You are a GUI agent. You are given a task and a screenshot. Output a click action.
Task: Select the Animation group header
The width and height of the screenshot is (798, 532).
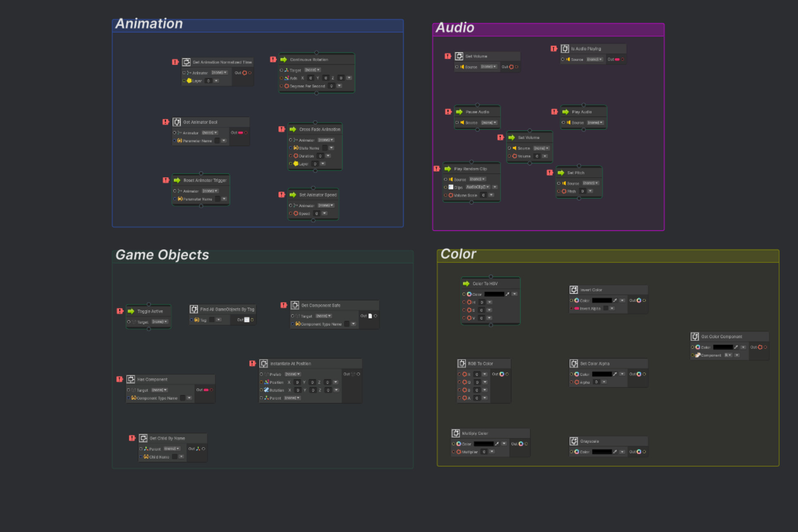click(258, 25)
